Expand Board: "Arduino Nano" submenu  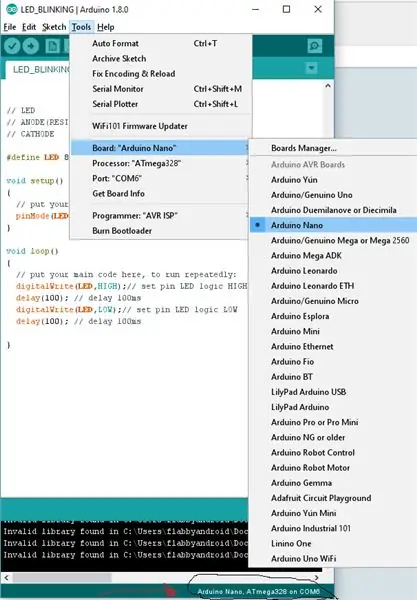(161, 148)
